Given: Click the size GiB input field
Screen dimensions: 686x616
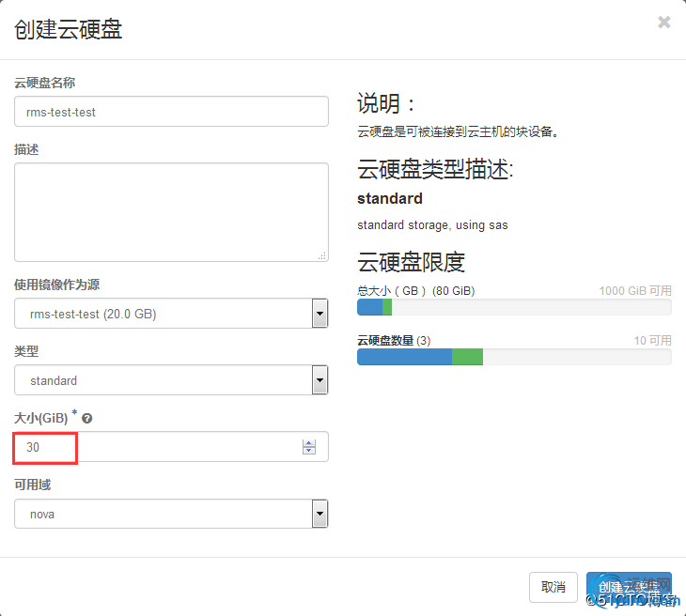Looking at the screenshot, I should point(171,446).
